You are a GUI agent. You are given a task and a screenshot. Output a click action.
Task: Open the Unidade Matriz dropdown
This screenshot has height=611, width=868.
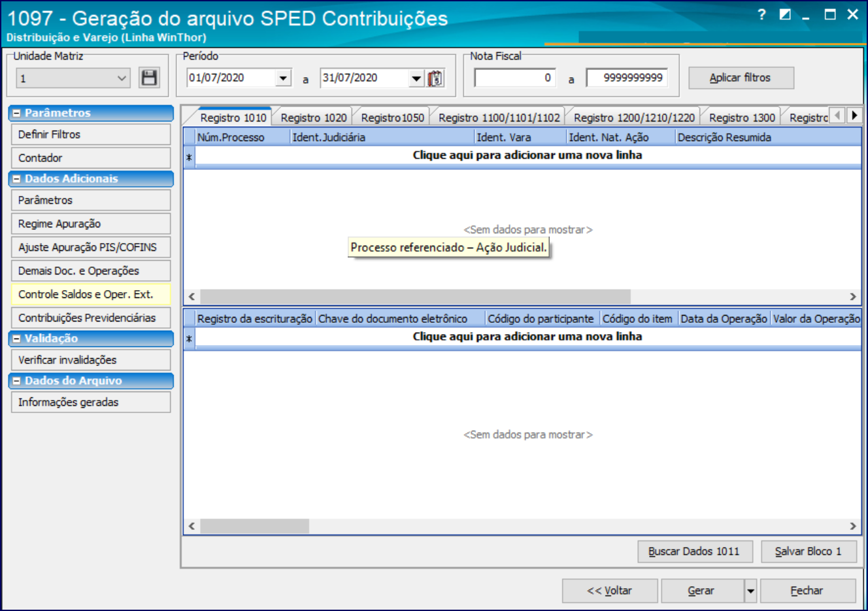pos(122,78)
